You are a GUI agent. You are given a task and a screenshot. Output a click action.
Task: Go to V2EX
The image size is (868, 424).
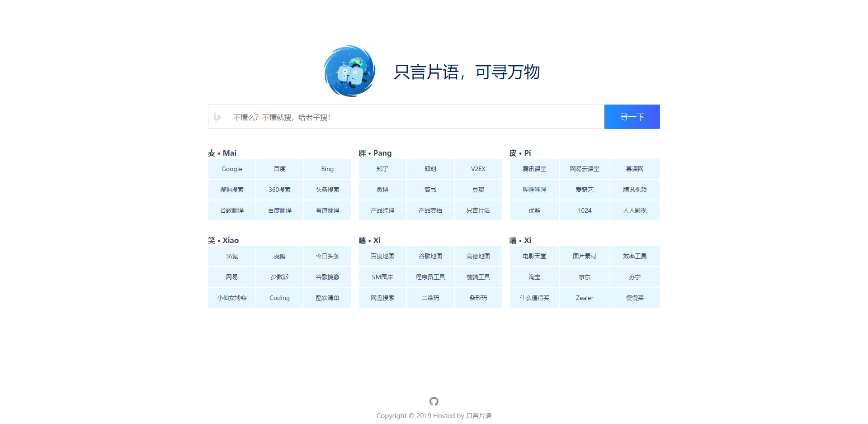click(x=478, y=169)
